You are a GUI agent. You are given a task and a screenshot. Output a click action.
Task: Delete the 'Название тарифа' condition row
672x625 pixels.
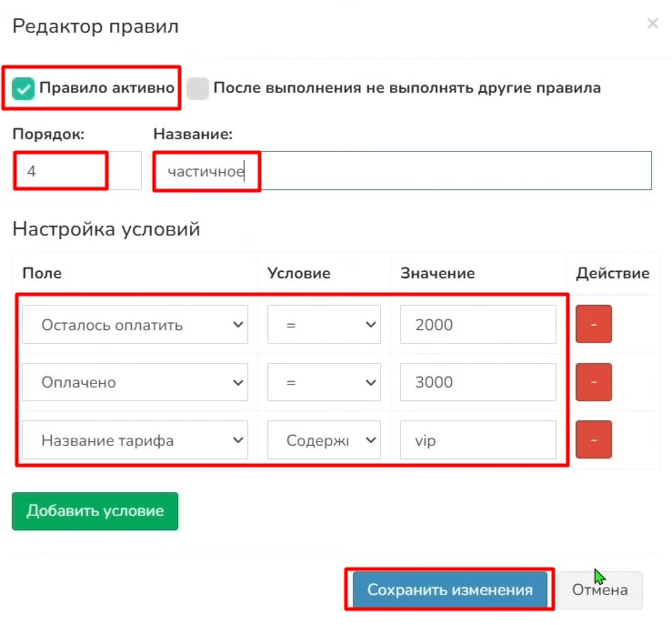coord(593,440)
